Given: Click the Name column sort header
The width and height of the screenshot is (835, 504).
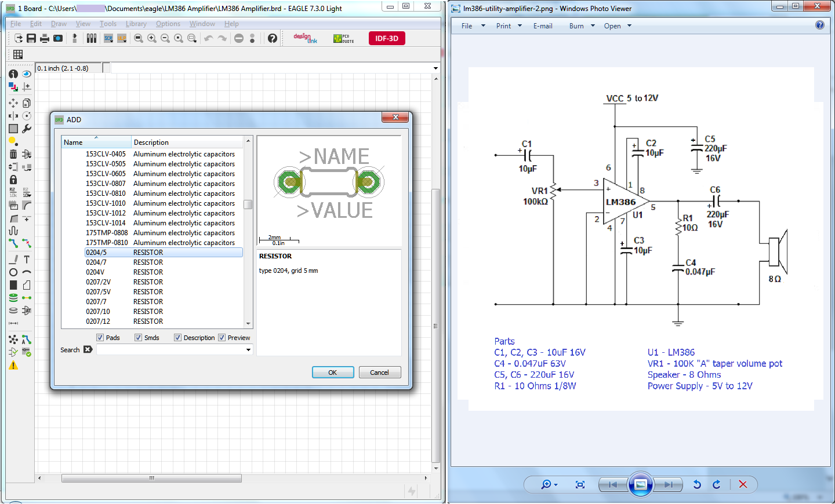Looking at the screenshot, I should click(x=96, y=142).
